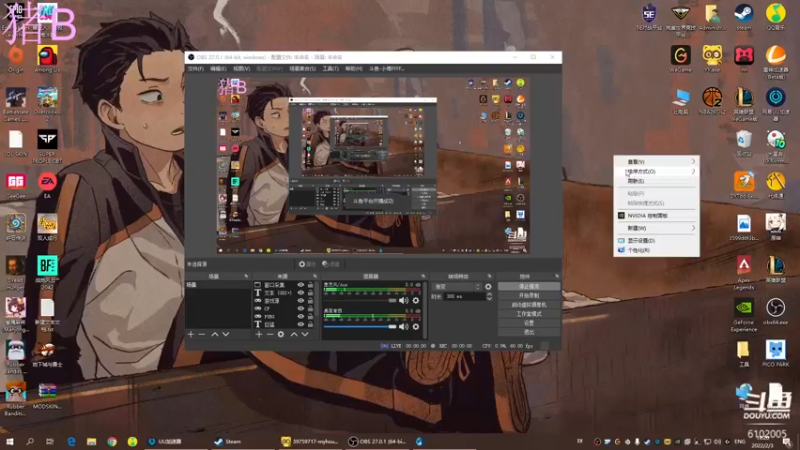Increase the 时长 transition duration stepper
Viewport: 800px width, 450px height.
pyautogui.click(x=489, y=294)
